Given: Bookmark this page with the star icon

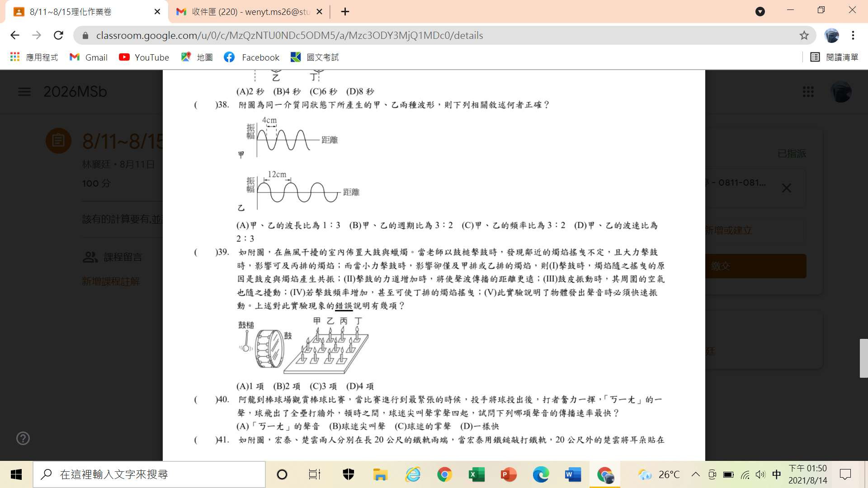Looking at the screenshot, I should pos(804,35).
